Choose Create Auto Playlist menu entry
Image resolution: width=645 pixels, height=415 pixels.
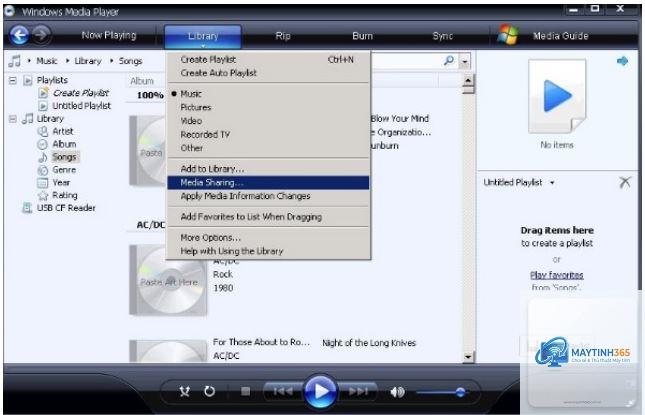268,73
